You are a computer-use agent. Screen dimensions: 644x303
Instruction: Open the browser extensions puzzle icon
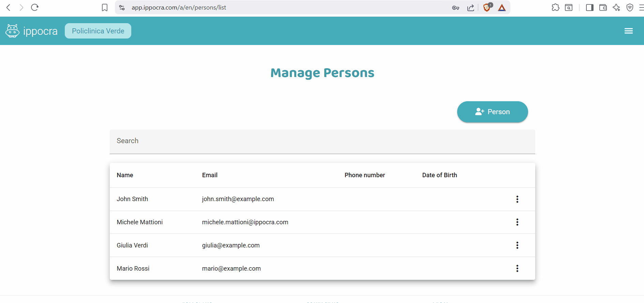555,7
